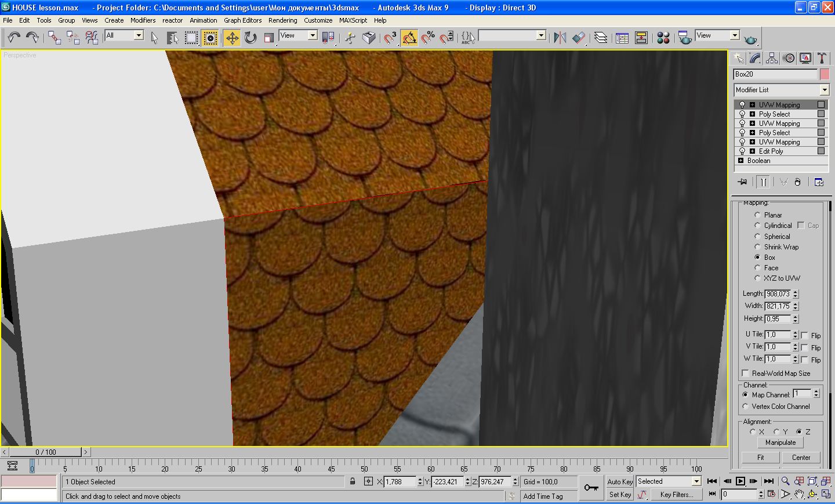Open the Graph Editors menu
Screen dimensions: 835x504
(242, 20)
